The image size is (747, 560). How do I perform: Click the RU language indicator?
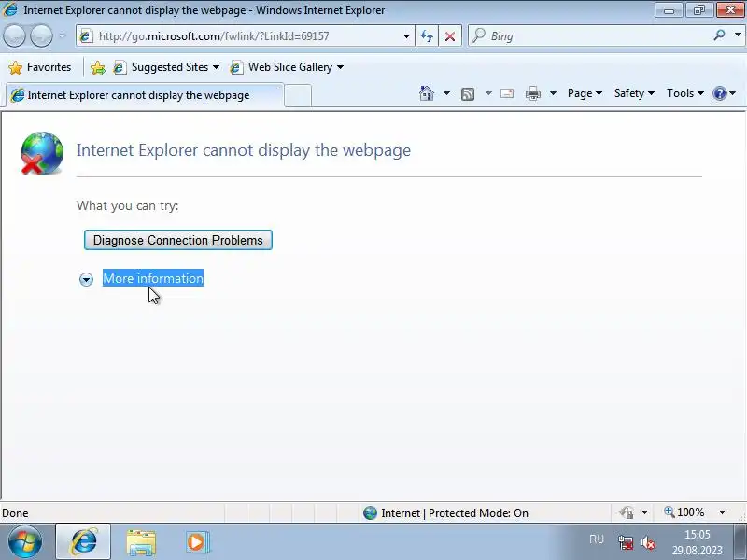coord(596,539)
